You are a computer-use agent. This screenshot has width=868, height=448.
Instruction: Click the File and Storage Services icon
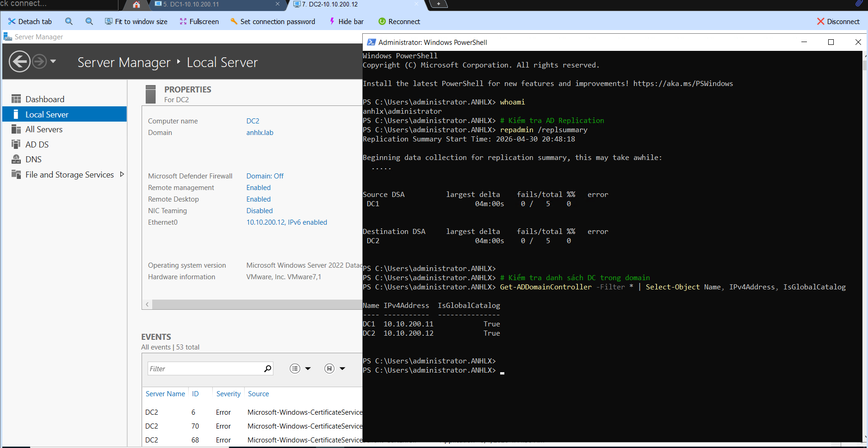[16, 174]
